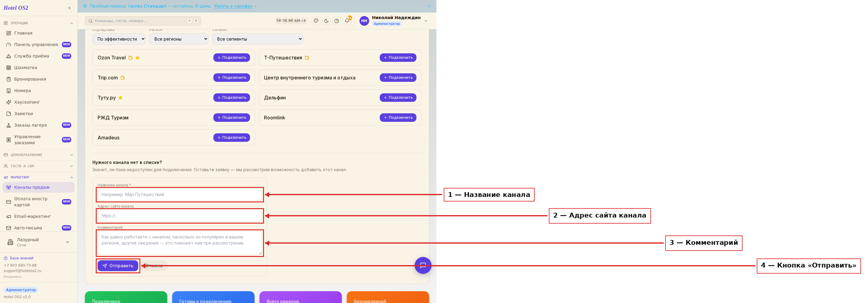Open help with the question mark icon

(337, 21)
